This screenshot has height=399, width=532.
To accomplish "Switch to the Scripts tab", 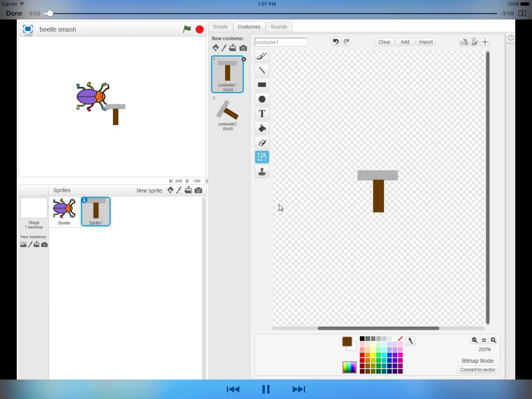I will click(x=220, y=27).
